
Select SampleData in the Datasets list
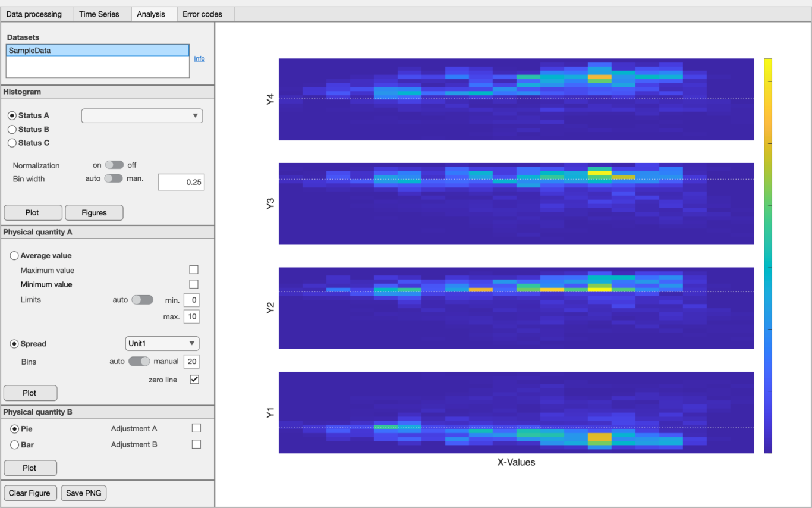click(x=97, y=51)
